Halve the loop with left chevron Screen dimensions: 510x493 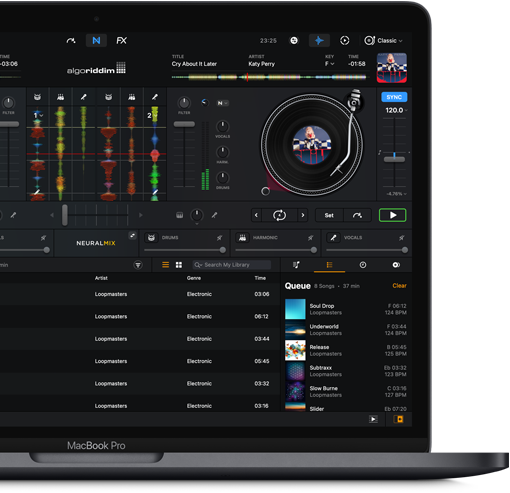tap(256, 215)
